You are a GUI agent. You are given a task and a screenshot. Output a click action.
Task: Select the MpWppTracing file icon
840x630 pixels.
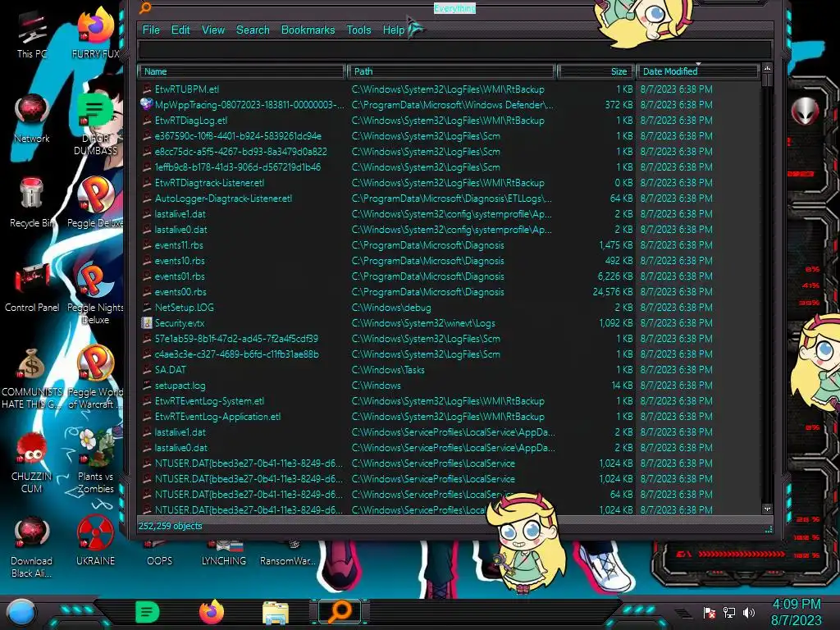click(x=146, y=104)
